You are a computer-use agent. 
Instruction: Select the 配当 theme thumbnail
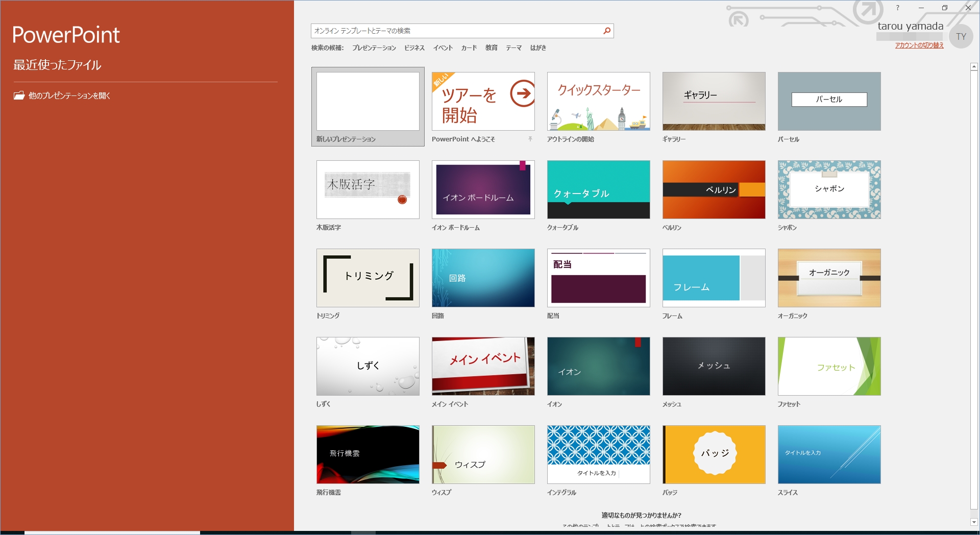click(599, 278)
